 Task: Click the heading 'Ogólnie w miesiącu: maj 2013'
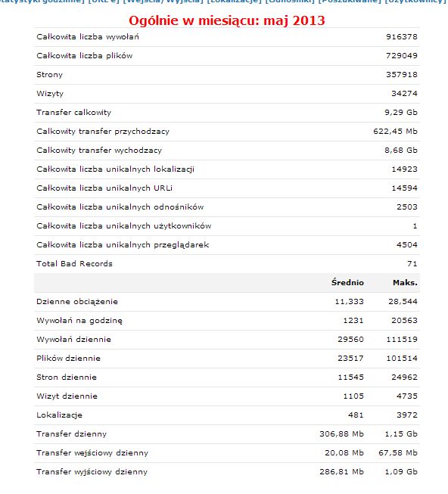point(227,20)
